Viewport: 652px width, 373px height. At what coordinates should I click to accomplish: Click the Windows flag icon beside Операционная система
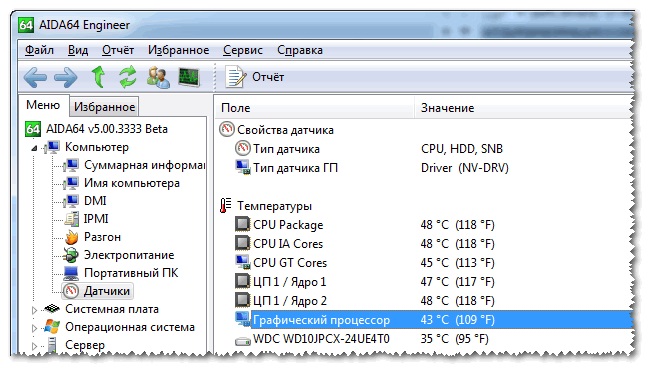52,327
